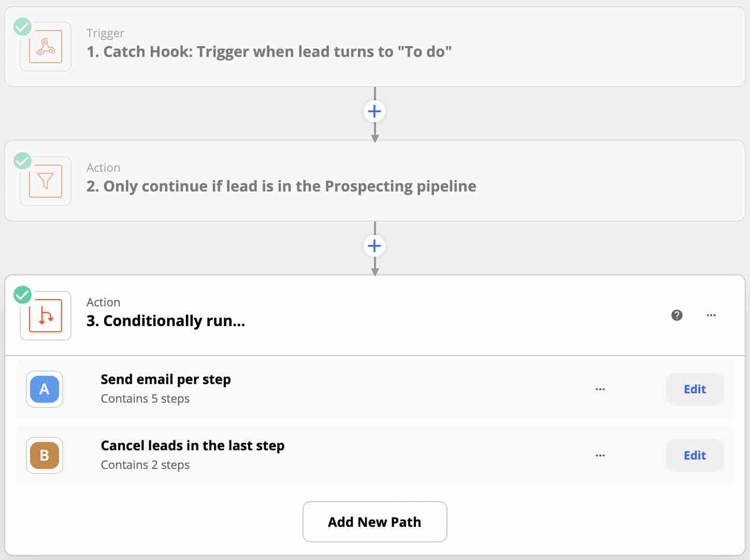750x560 pixels.
Task: Add a step between trigger and step 2
Action: (374, 111)
